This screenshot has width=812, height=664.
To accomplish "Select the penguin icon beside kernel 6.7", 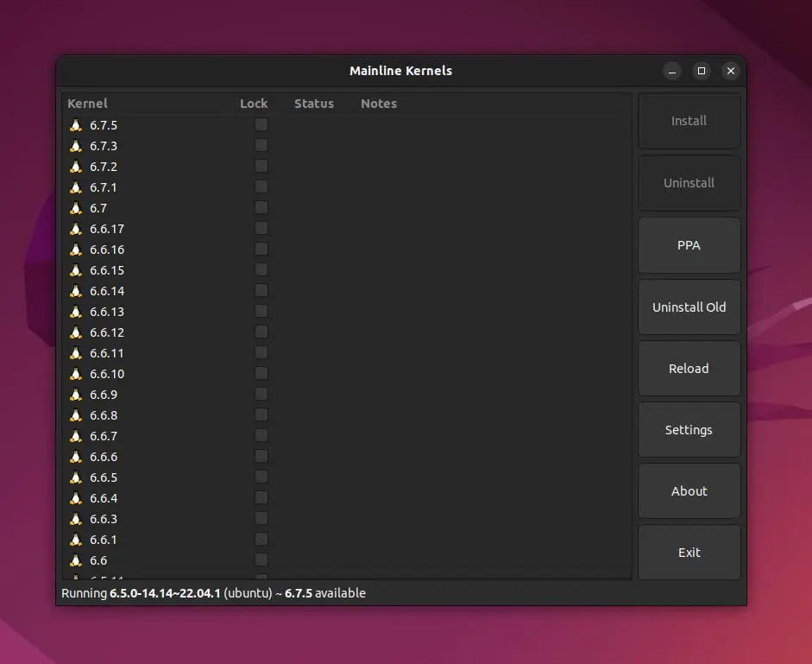I will 76,208.
